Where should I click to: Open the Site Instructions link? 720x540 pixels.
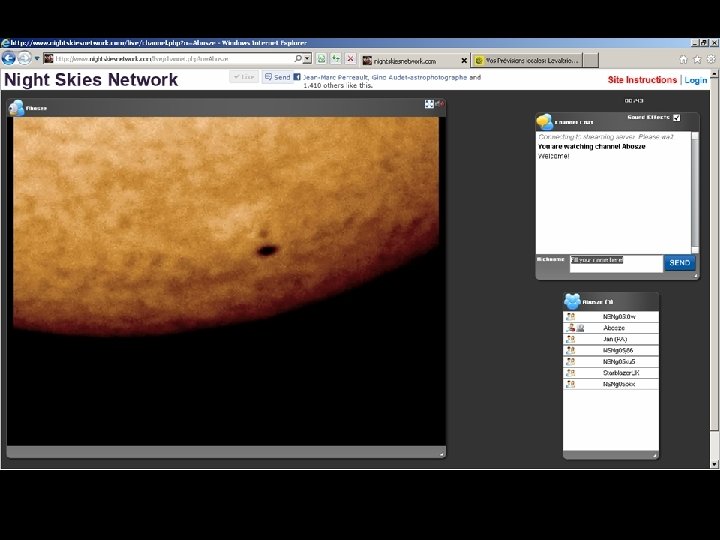pyautogui.click(x=642, y=80)
